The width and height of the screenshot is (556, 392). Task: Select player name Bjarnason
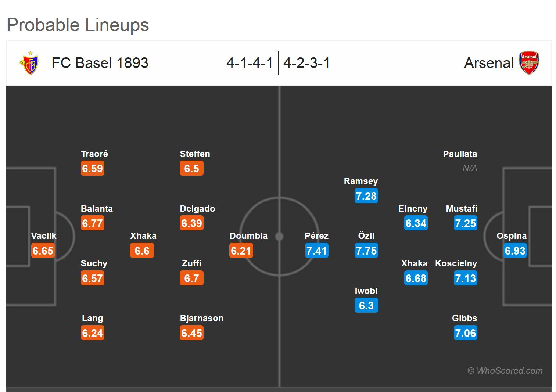click(201, 318)
